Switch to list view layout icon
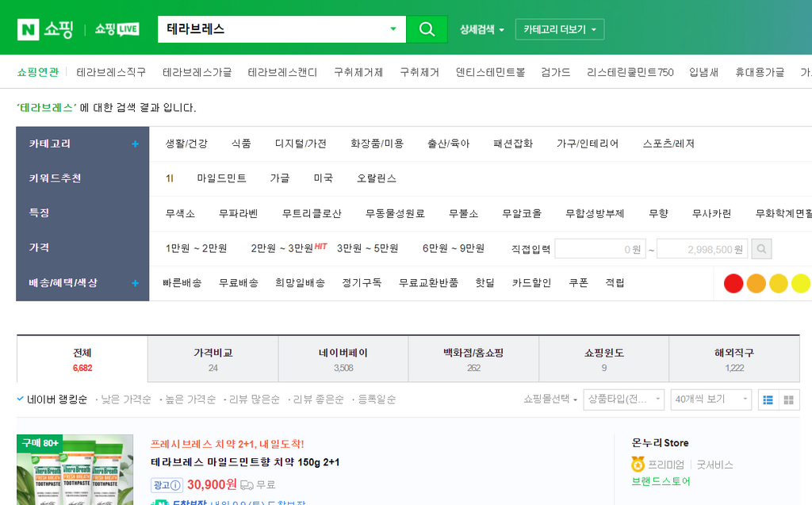Image resolution: width=812 pixels, height=505 pixels. click(768, 400)
